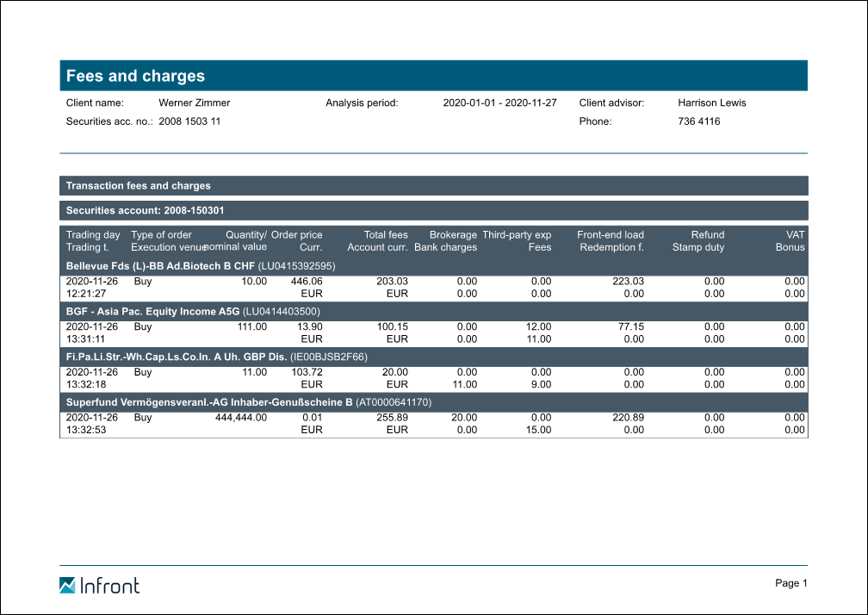This screenshot has width=868, height=615.
Task: Select client name Werner Zimmer
Action: (x=195, y=102)
